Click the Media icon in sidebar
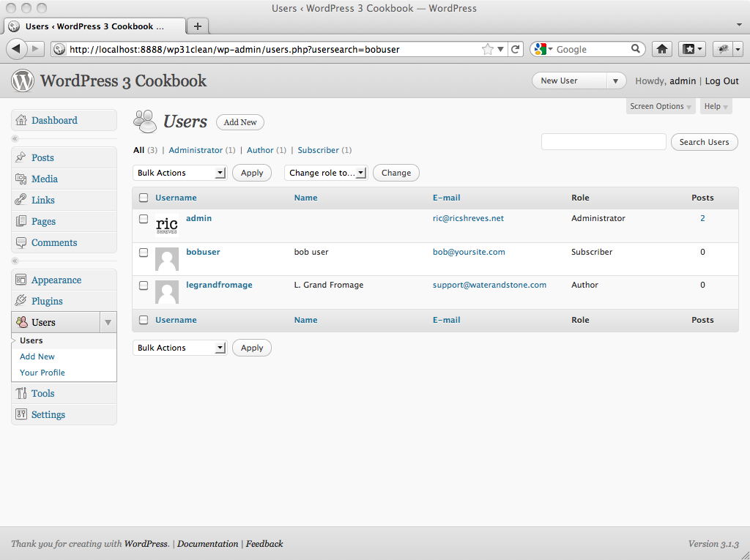Screen dimensions: 750x560 pyautogui.click(x=21, y=179)
